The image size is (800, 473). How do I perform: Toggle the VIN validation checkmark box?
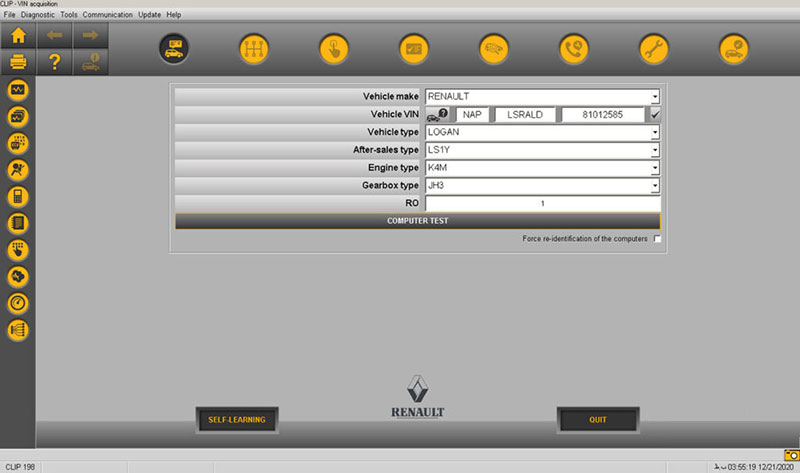655,115
